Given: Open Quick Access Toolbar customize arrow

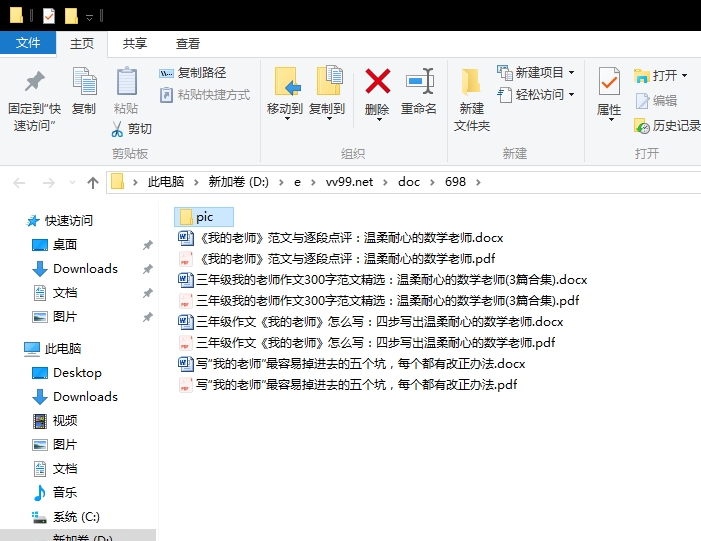Looking at the screenshot, I should coord(89,17).
